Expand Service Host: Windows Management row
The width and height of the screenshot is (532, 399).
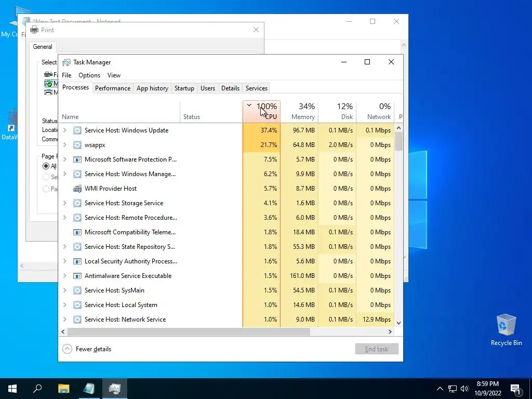(65, 174)
